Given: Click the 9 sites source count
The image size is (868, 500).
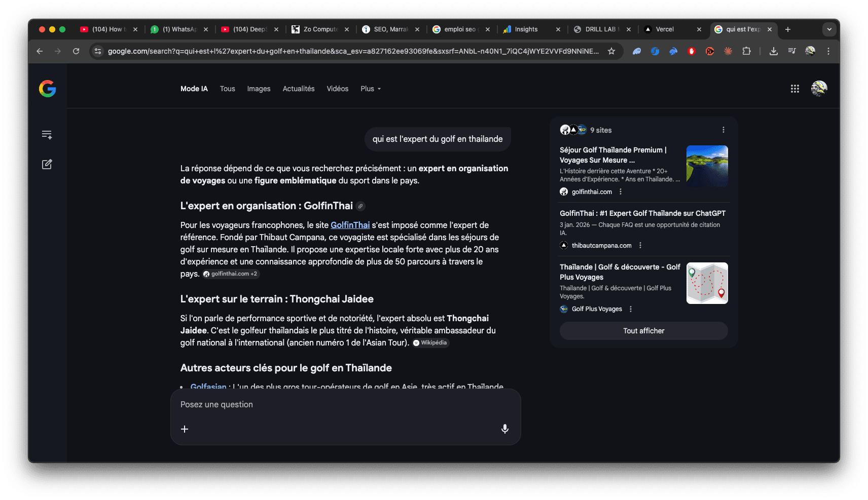Looking at the screenshot, I should [x=601, y=130].
